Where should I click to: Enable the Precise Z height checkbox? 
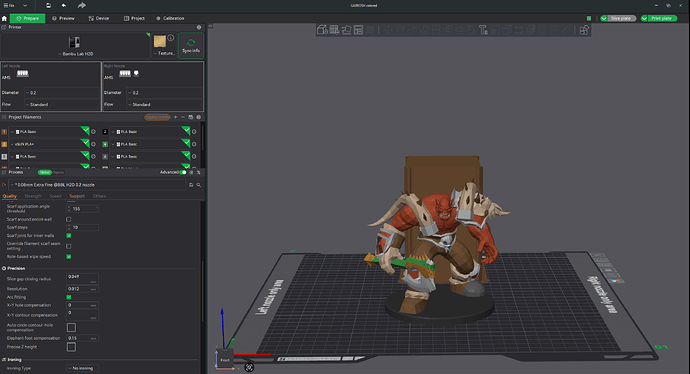(x=71, y=347)
